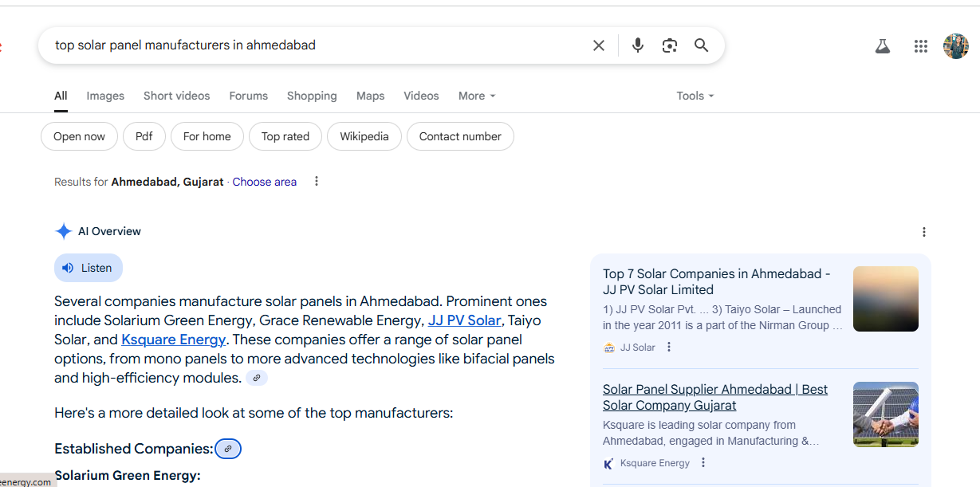Switch to the Forums tab
Viewport: 980px width, 487px height.
pos(249,96)
